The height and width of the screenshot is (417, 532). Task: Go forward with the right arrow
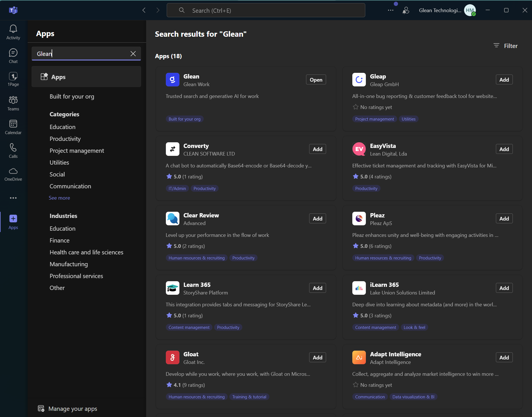[158, 10]
